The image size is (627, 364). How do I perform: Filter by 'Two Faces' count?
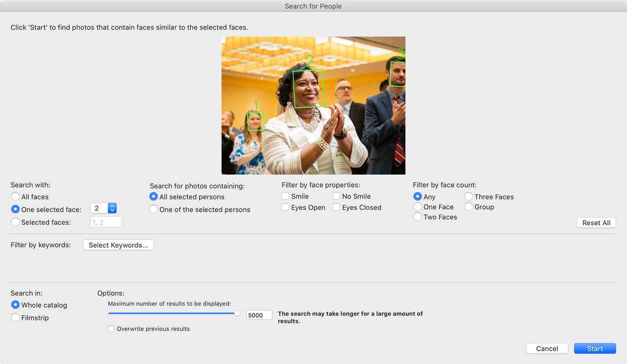418,217
